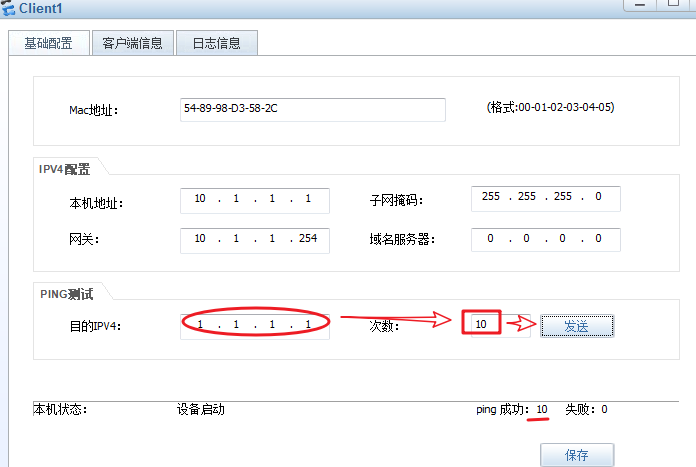Click the PING测试 group label
Image resolution: width=696 pixels, height=467 pixels.
pos(67,294)
